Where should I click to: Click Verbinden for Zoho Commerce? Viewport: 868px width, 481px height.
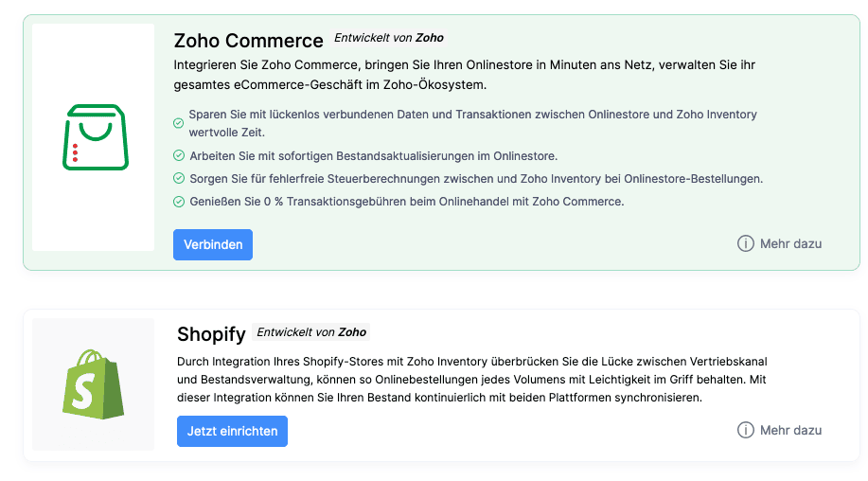point(213,244)
